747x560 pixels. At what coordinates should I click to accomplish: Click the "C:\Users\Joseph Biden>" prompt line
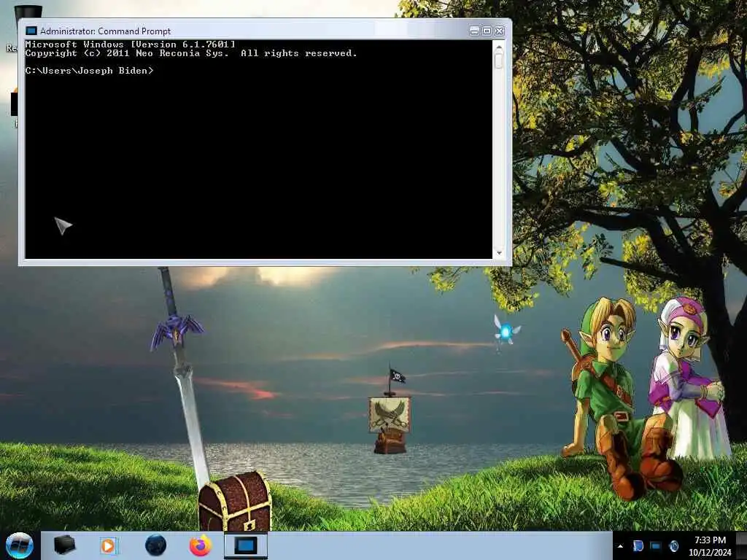(89, 71)
